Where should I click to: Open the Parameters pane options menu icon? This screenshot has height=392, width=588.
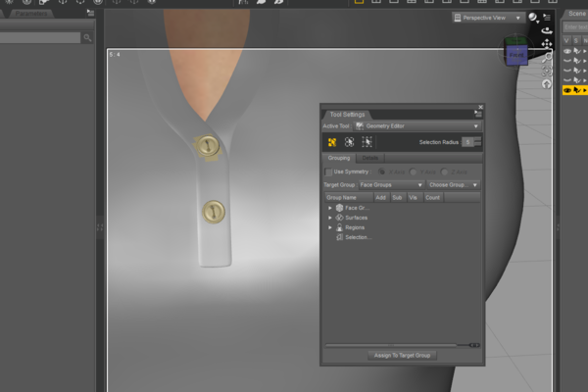[x=90, y=13]
